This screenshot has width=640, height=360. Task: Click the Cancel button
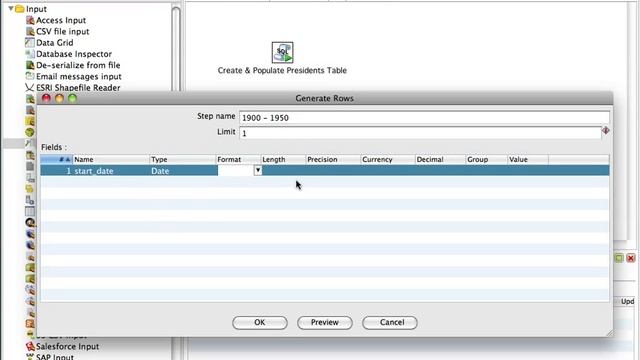tap(390, 322)
